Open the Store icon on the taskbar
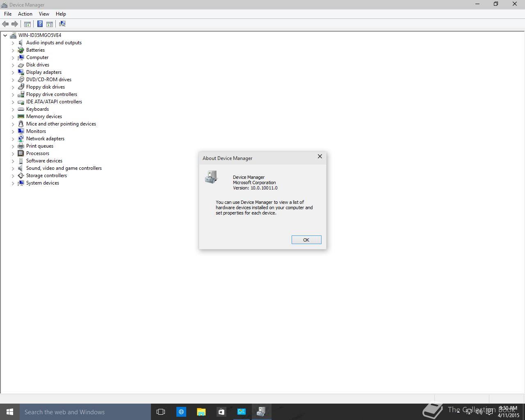 (x=221, y=412)
